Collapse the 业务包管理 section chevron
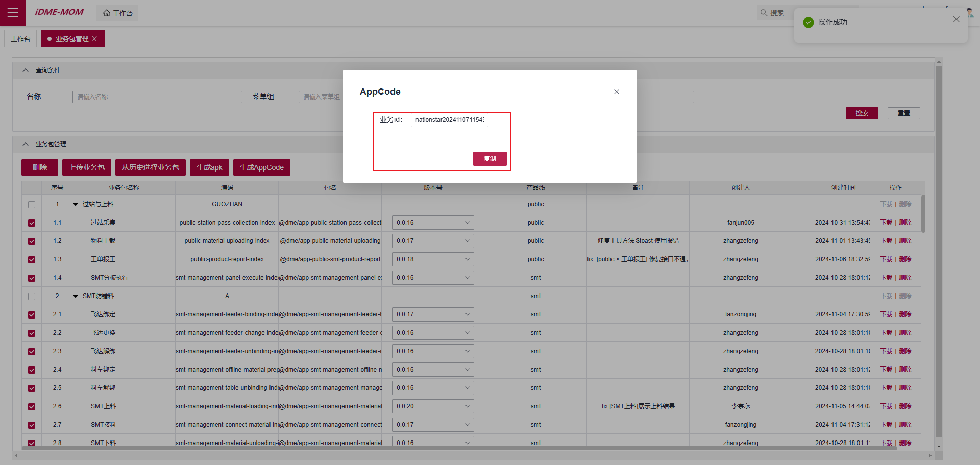Viewport: 980px width, 465px height. point(26,144)
